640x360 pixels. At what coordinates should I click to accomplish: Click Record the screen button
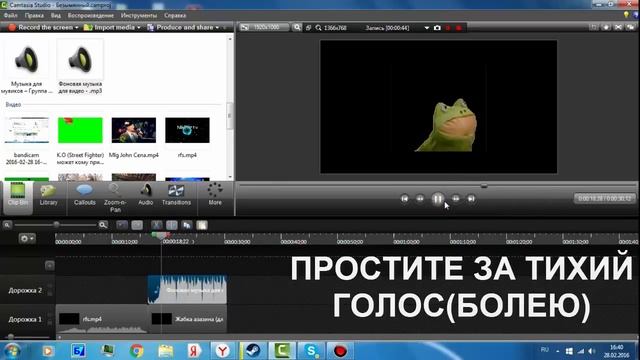pos(40,27)
